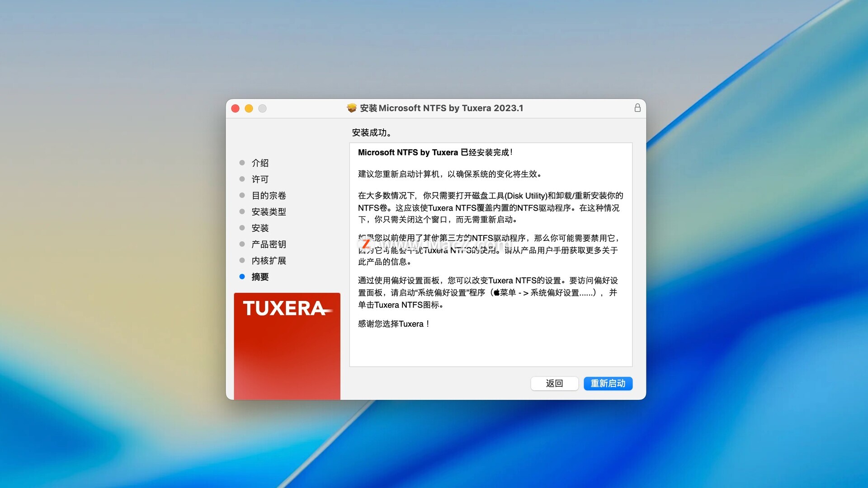Click the line 建议您重新启动计算机

click(450, 174)
